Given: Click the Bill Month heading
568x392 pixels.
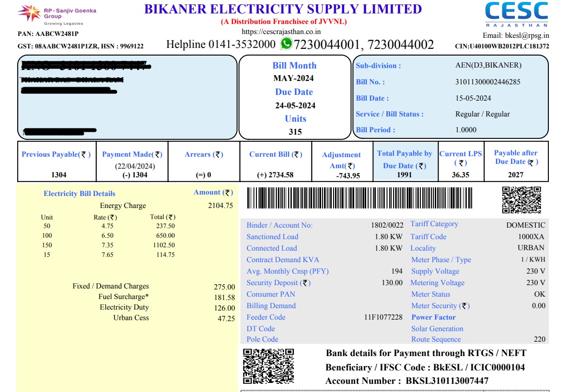Looking at the screenshot, I should pyautogui.click(x=294, y=66).
